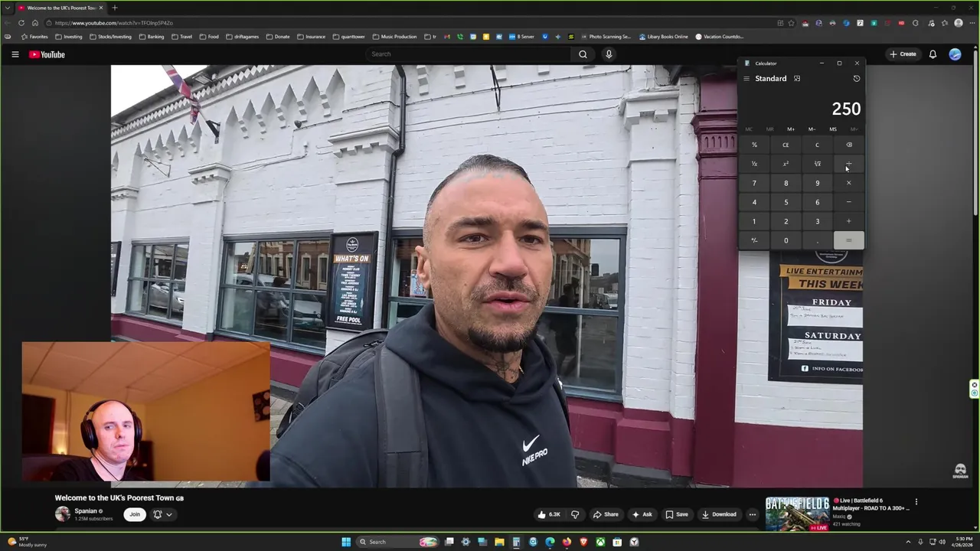Click the equals key in Calculator
This screenshot has width=980, height=551.
pyautogui.click(x=848, y=240)
